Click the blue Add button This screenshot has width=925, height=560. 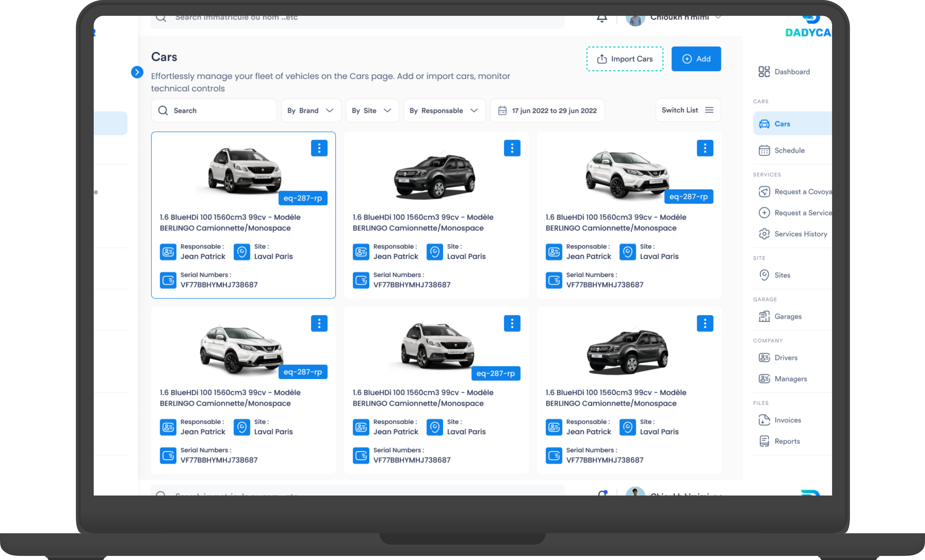(696, 59)
